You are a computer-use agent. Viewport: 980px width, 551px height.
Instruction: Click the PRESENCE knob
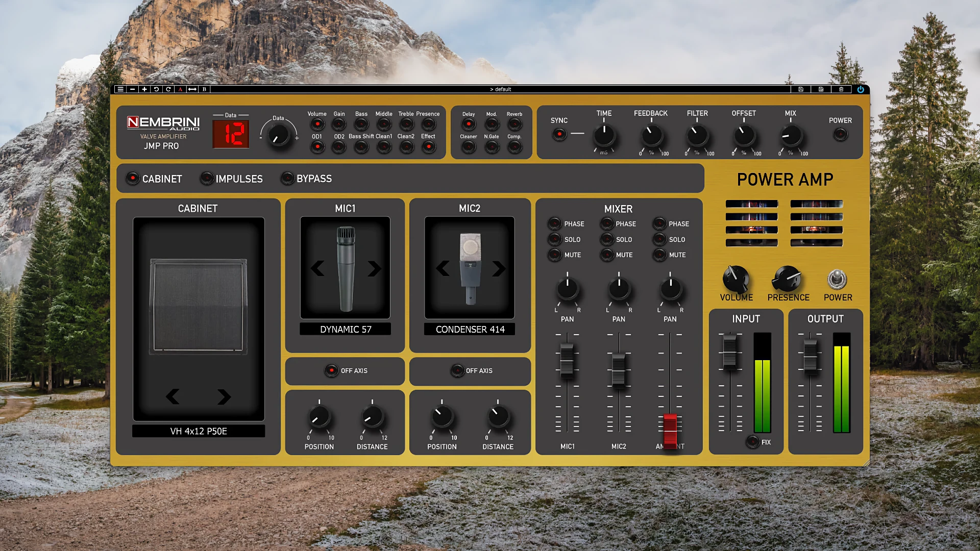tap(787, 279)
